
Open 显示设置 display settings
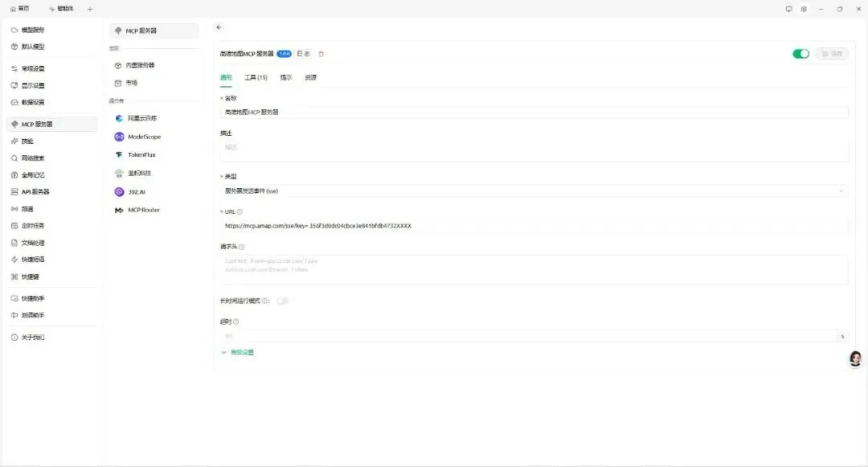[x=53, y=85]
